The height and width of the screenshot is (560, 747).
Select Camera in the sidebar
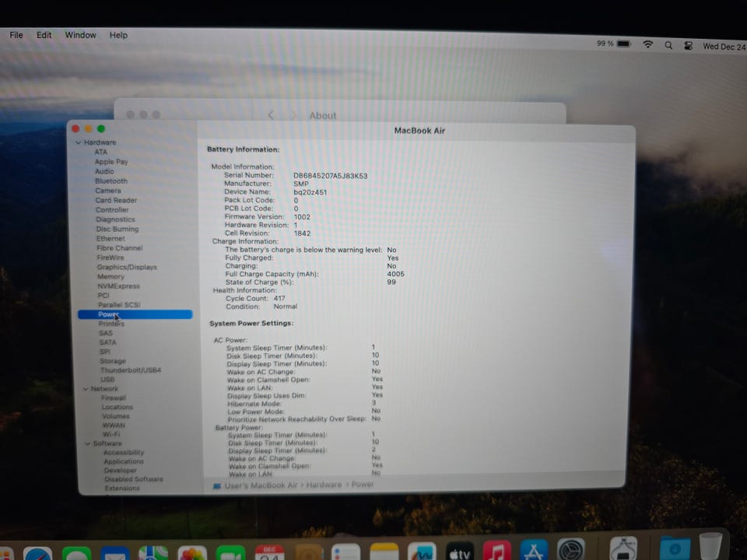[108, 191]
